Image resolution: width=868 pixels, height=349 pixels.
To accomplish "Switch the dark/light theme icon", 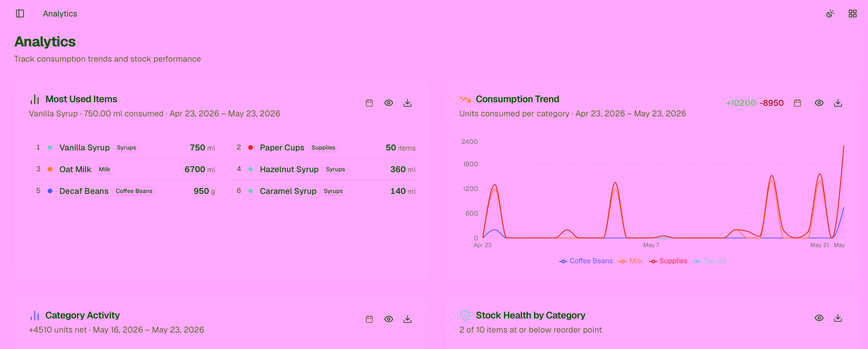I will click(x=830, y=14).
